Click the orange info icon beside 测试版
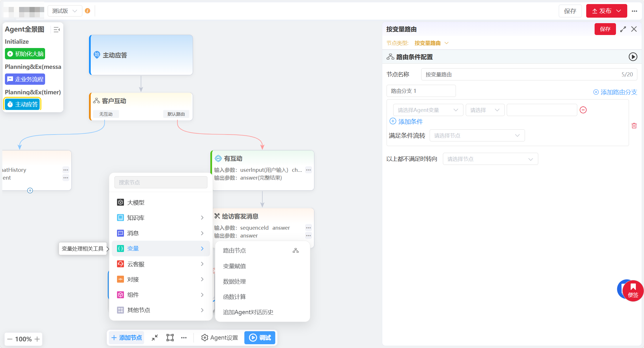644x348 pixels. pyautogui.click(x=88, y=11)
